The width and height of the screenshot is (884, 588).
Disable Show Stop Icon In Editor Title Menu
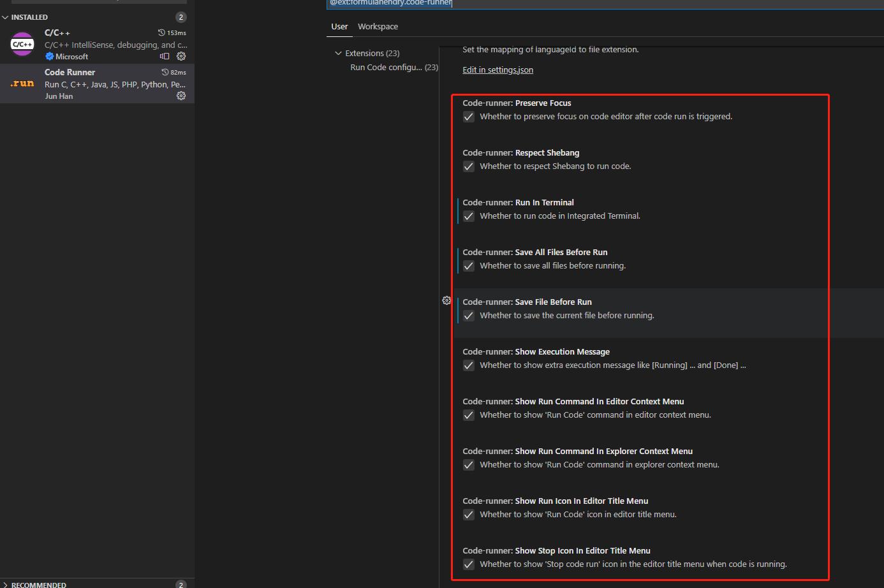tap(468, 564)
